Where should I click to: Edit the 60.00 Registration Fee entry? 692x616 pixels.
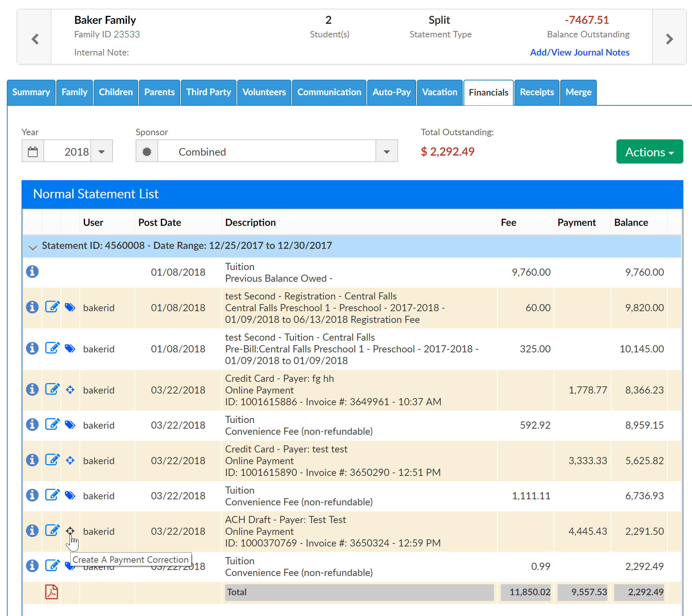(x=52, y=307)
